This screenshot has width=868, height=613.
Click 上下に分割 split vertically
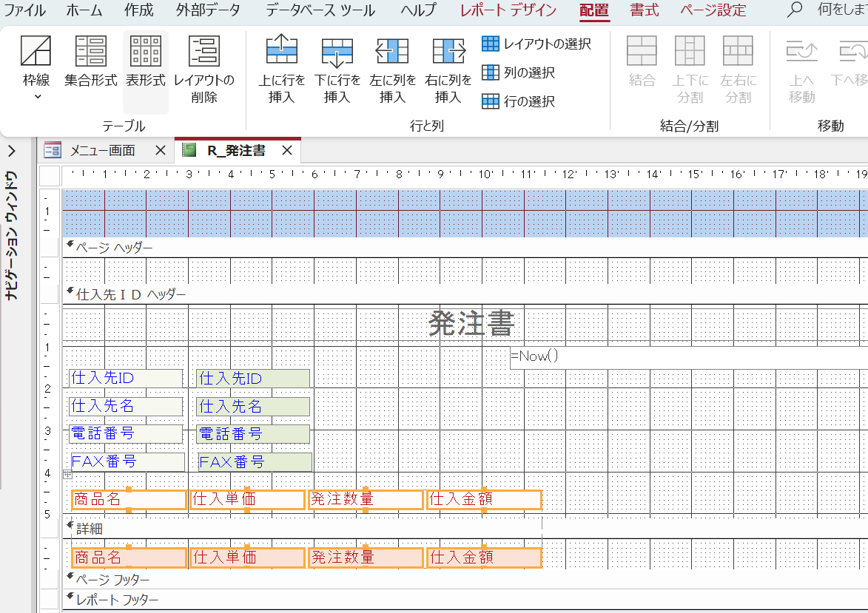pos(690,70)
